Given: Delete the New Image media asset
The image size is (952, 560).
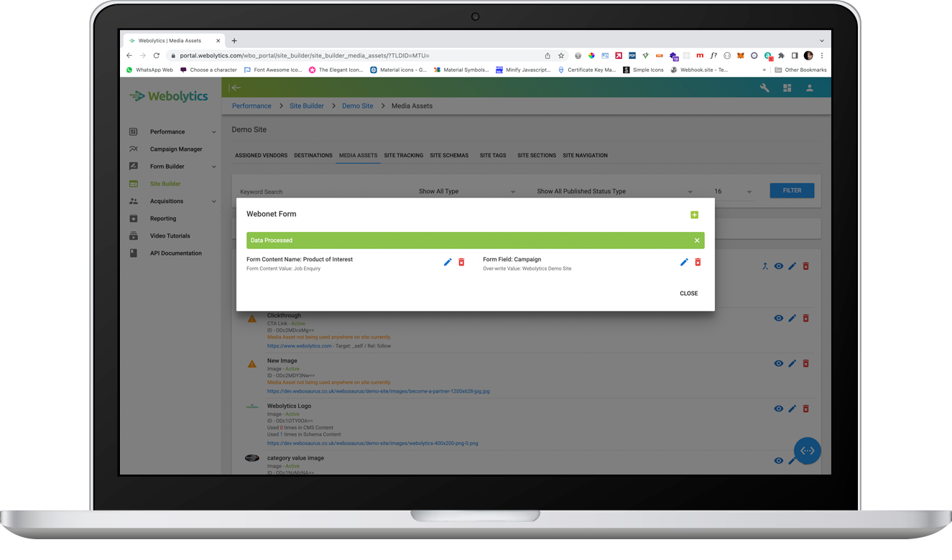Looking at the screenshot, I should click(805, 363).
